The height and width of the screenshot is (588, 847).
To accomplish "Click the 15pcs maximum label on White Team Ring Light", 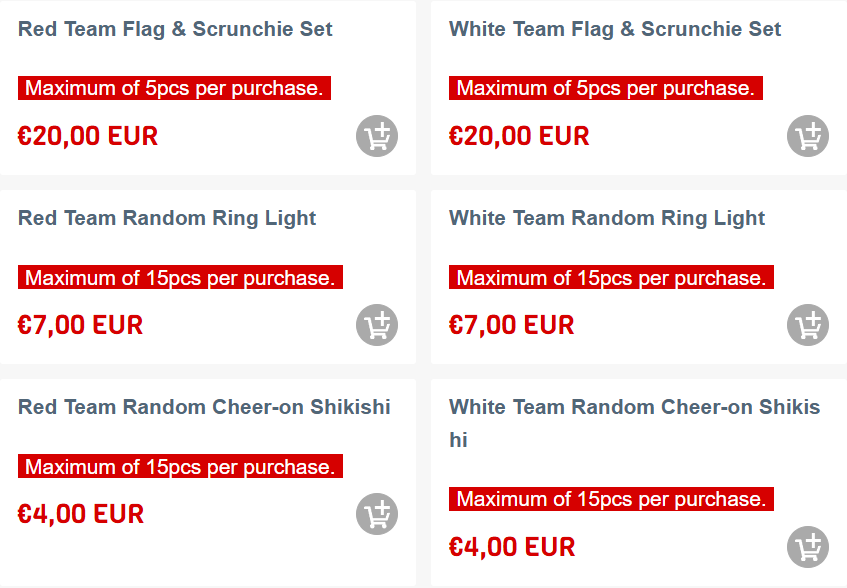I will pos(611,277).
